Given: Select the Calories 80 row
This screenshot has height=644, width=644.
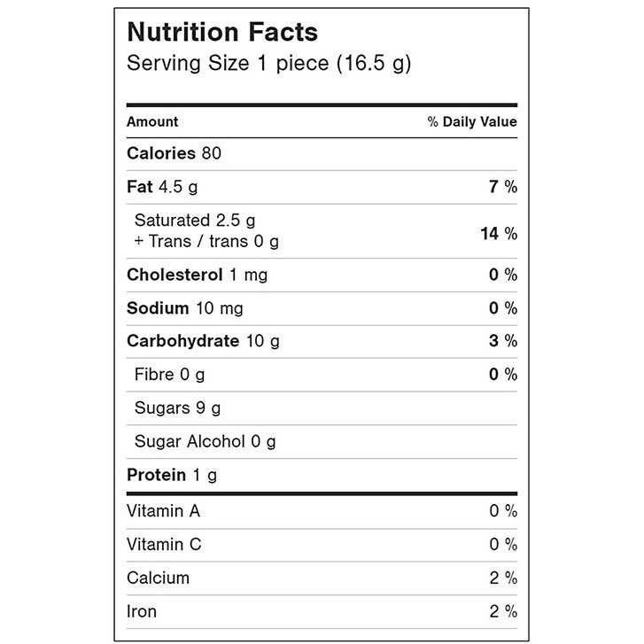Looking at the screenshot, I should point(322,153).
